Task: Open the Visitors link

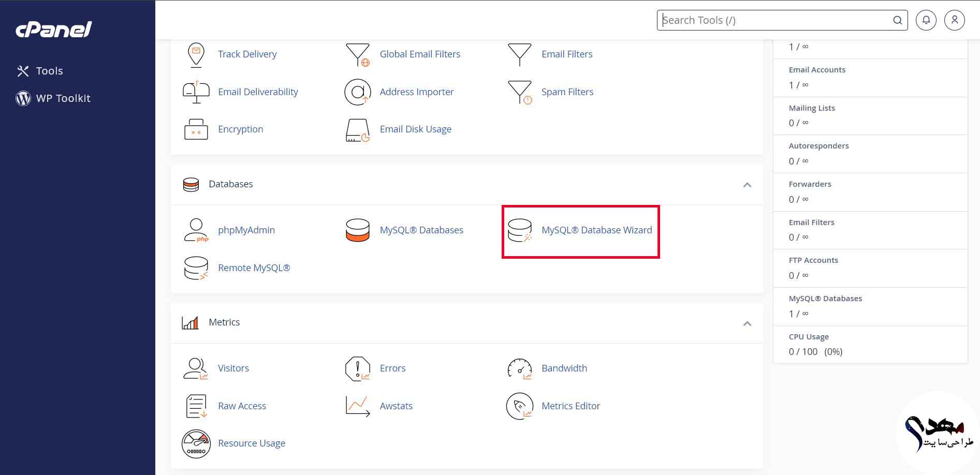Action: coord(233,368)
